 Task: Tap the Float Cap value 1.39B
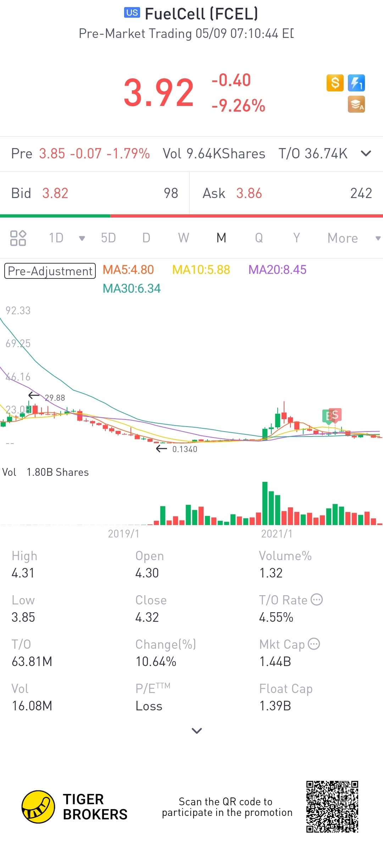click(x=275, y=706)
